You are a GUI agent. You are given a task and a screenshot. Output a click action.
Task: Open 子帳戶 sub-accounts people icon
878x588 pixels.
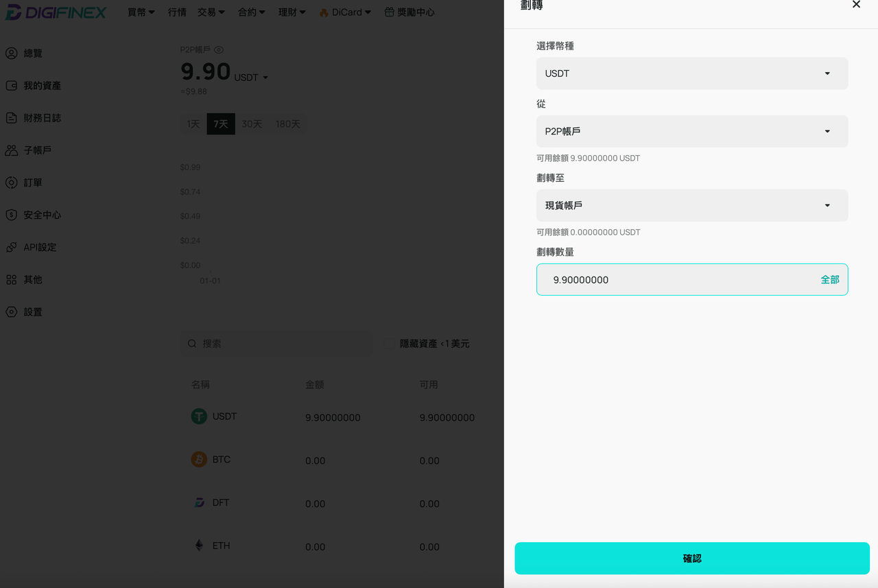tap(11, 150)
